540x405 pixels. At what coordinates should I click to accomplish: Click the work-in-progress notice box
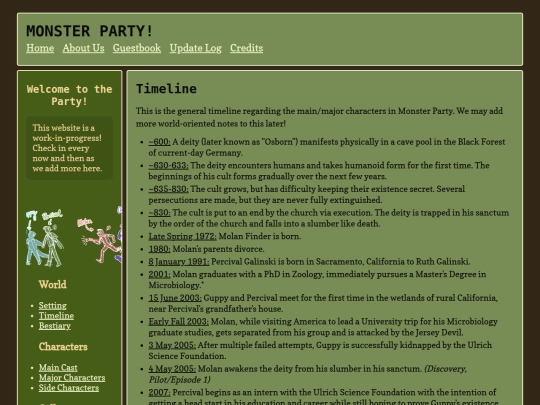[x=69, y=148]
